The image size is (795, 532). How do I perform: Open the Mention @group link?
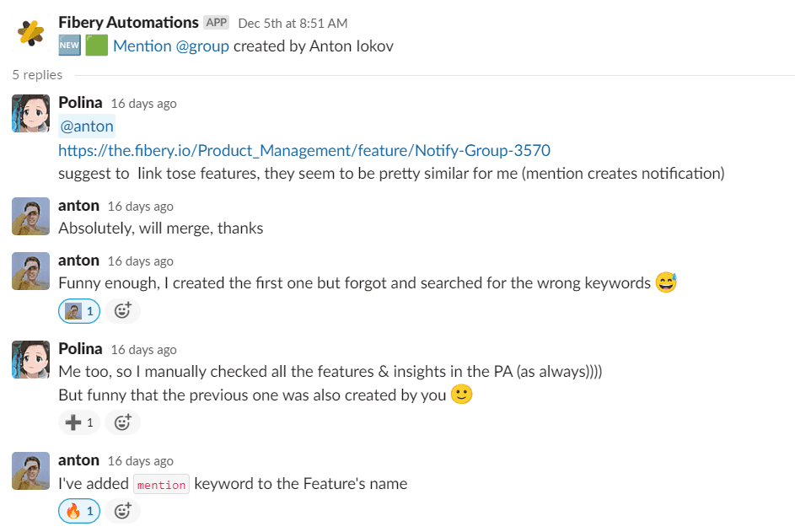pyautogui.click(x=171, y=46)
